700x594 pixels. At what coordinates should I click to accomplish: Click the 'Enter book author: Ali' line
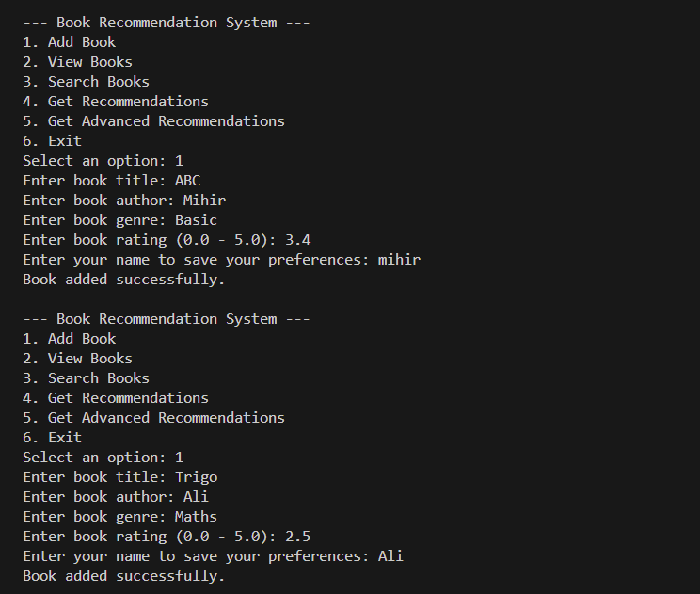(116, 497)
